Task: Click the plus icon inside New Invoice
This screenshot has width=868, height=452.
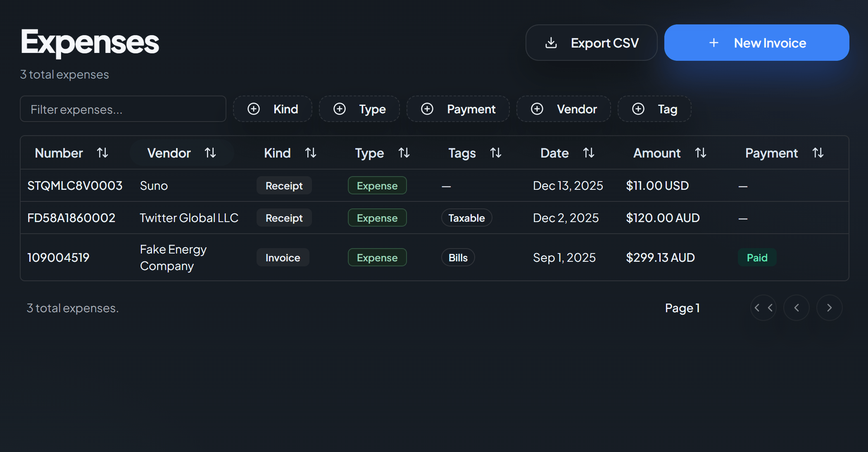Action: pos(714,43)
